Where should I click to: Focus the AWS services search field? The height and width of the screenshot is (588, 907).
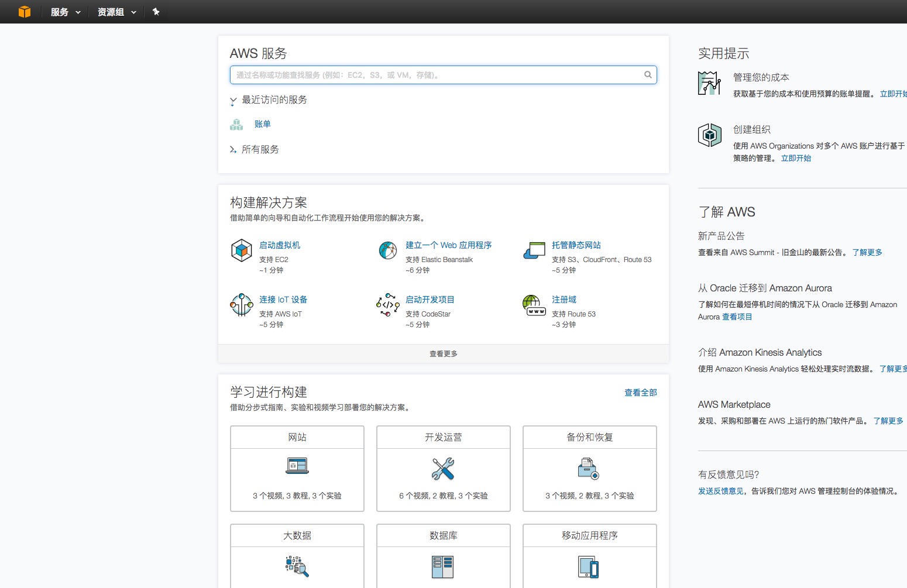[x=444, y=75]
